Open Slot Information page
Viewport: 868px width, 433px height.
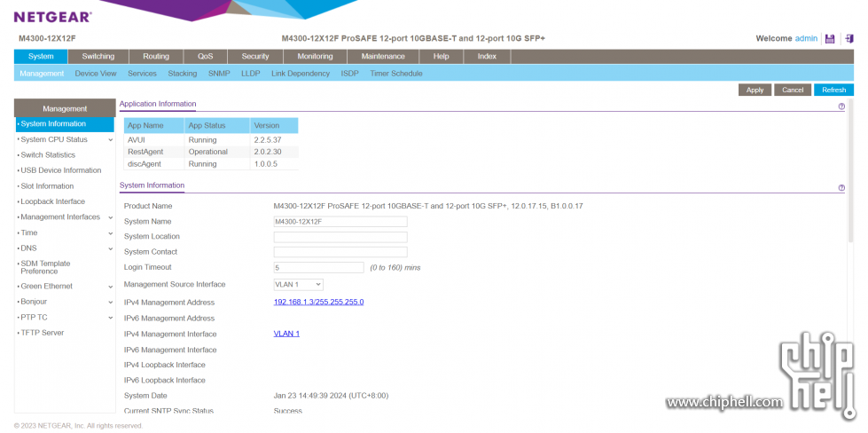pos(47,186)
